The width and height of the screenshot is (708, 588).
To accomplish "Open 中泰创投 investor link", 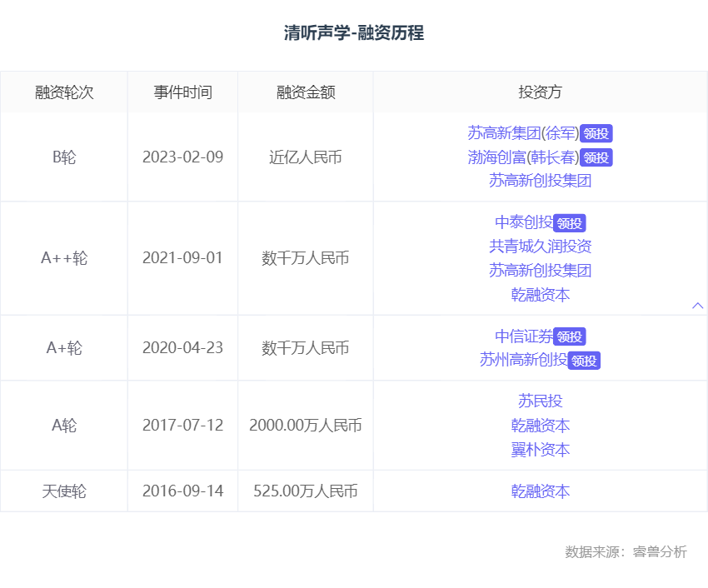I will tap(524, 222).
